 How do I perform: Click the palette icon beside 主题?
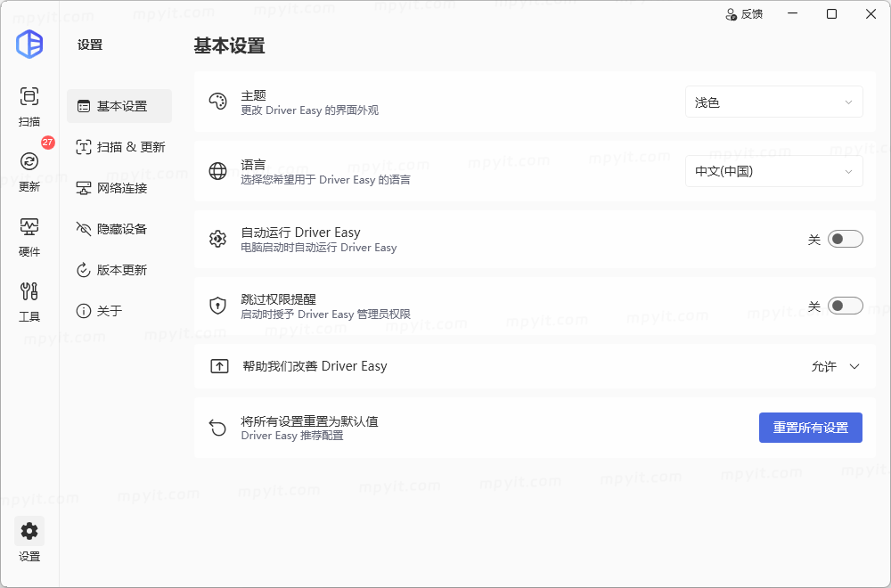pyautogui.click(x=217, y=102)
